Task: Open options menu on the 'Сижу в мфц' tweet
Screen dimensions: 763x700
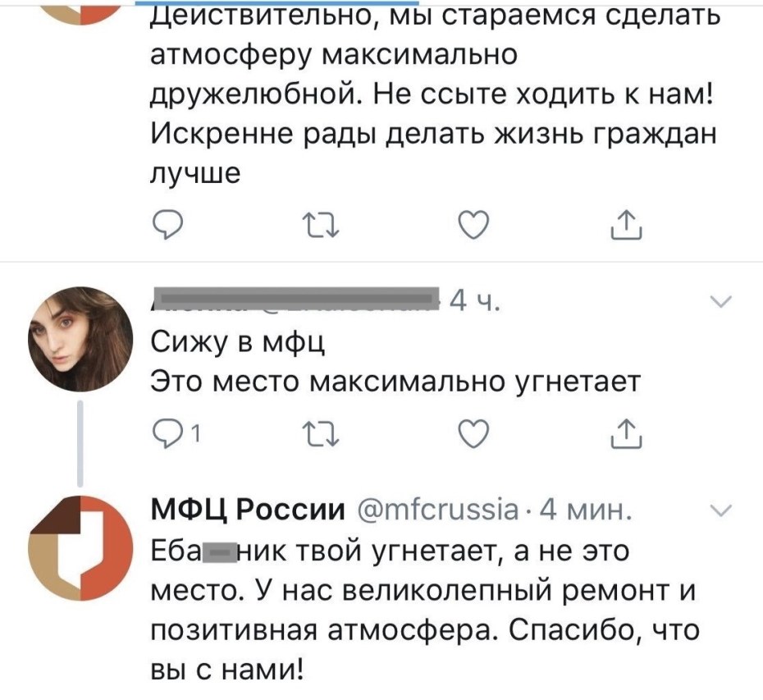Action: click(720, 300)
